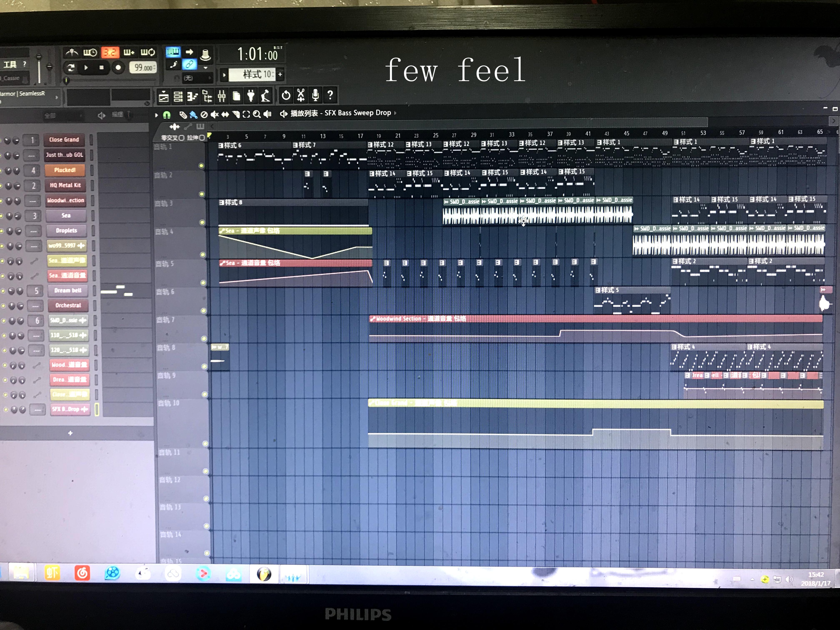The image size is (840, 630).
Task: Open the mixer faders icon
Action: click(222, 96)
